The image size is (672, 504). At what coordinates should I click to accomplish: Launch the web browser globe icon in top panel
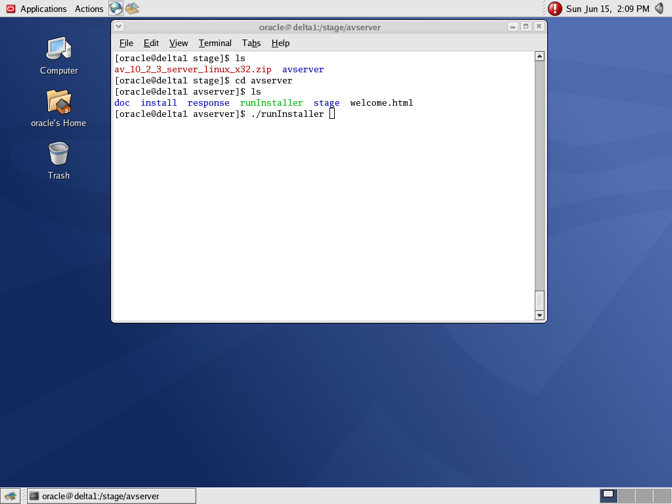point(115,8)
